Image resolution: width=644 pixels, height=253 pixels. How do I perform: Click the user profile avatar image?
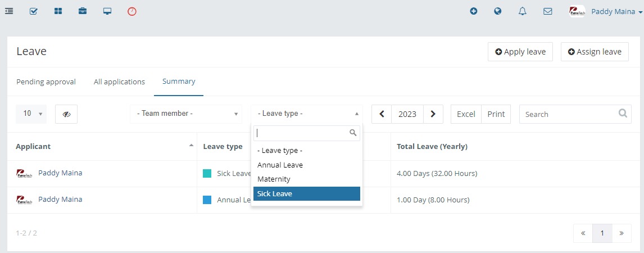click(577, 11)
